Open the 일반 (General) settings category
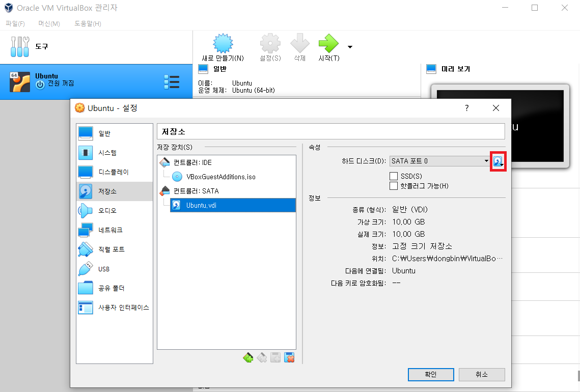This screenshot has width=580, height=392. coord(115,133)
